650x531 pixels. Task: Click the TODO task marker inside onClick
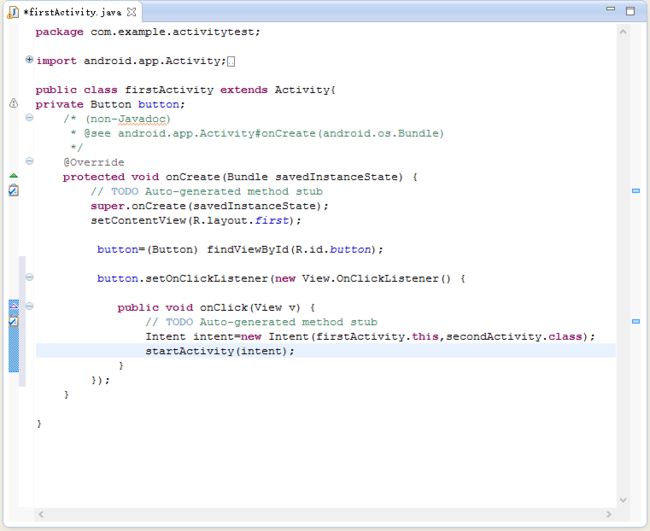[x=13, y=321]
